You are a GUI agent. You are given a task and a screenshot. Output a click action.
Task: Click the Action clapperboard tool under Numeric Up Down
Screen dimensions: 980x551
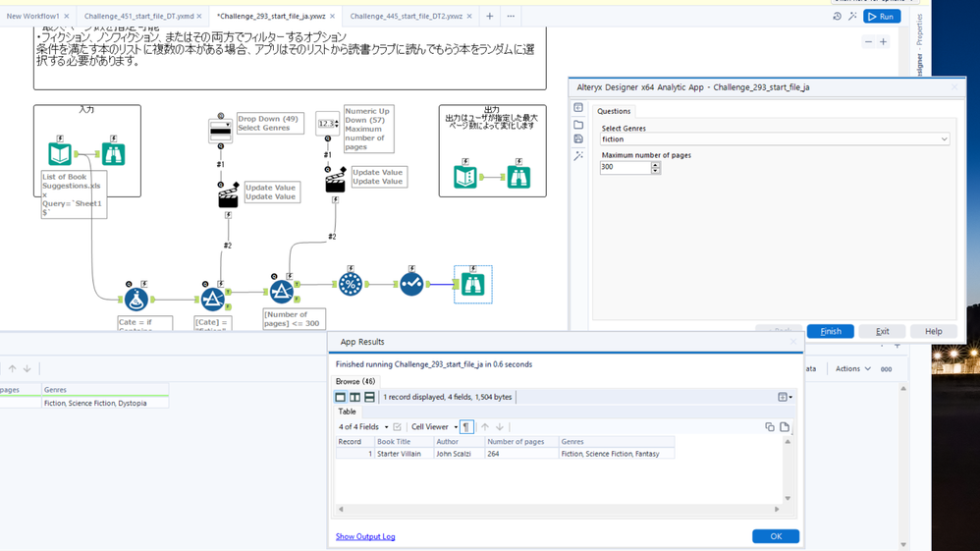(336, 181)
